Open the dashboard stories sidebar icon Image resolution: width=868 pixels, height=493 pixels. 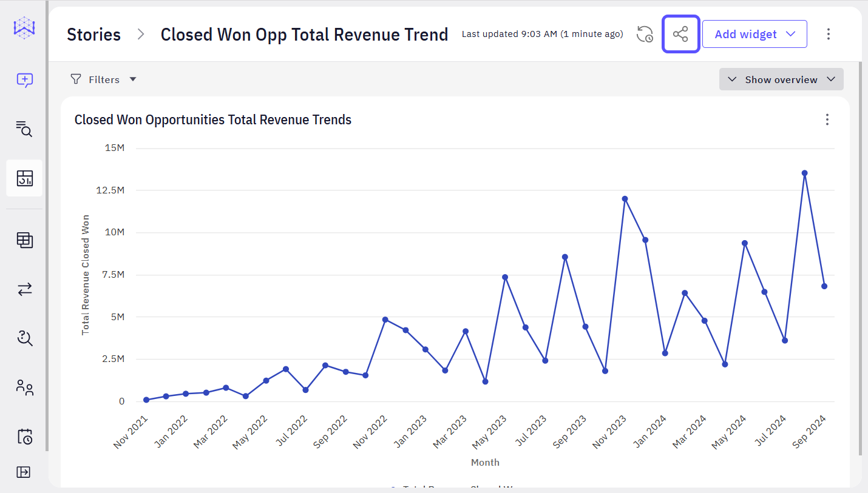click(x=24, y=178)
